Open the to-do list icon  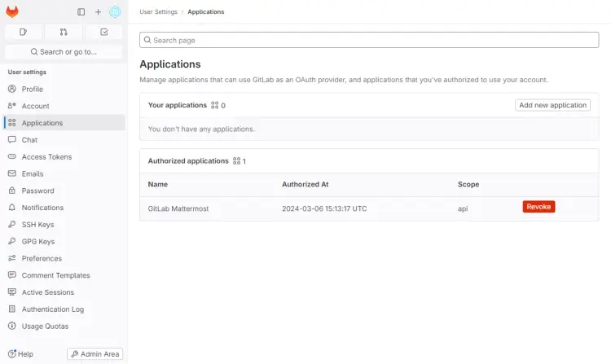103,32
